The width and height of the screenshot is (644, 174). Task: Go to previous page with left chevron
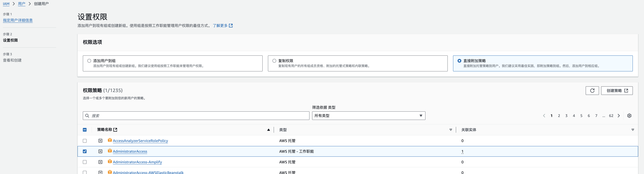click(544, 116)
